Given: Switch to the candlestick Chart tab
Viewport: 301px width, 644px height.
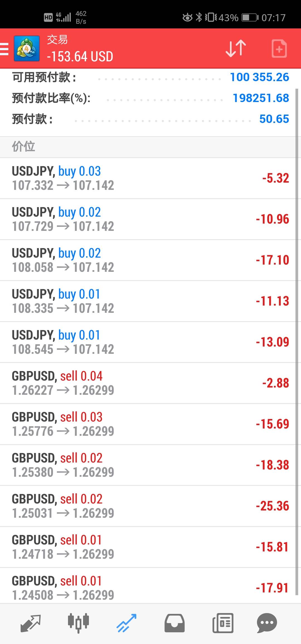Looking at the screenshot, I should [78, 623].
